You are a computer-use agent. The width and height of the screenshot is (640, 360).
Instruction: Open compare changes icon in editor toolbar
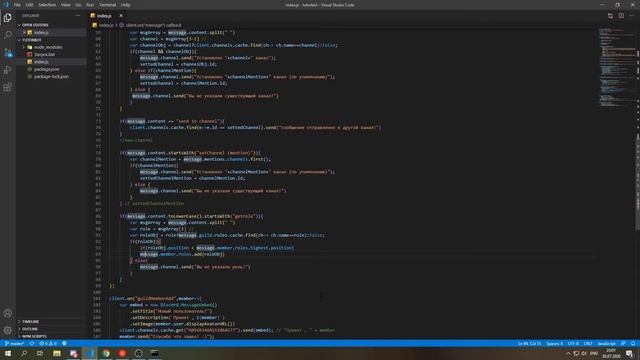point(610,16)
